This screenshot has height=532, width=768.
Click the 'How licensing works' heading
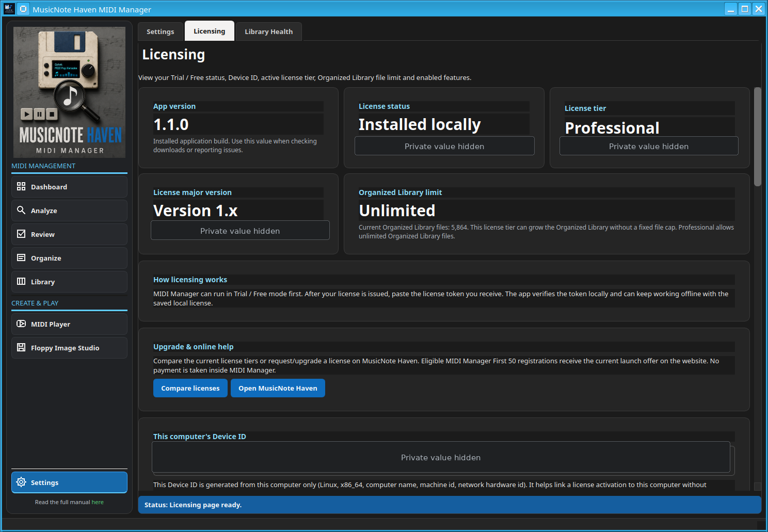click(x=190, y=280)
